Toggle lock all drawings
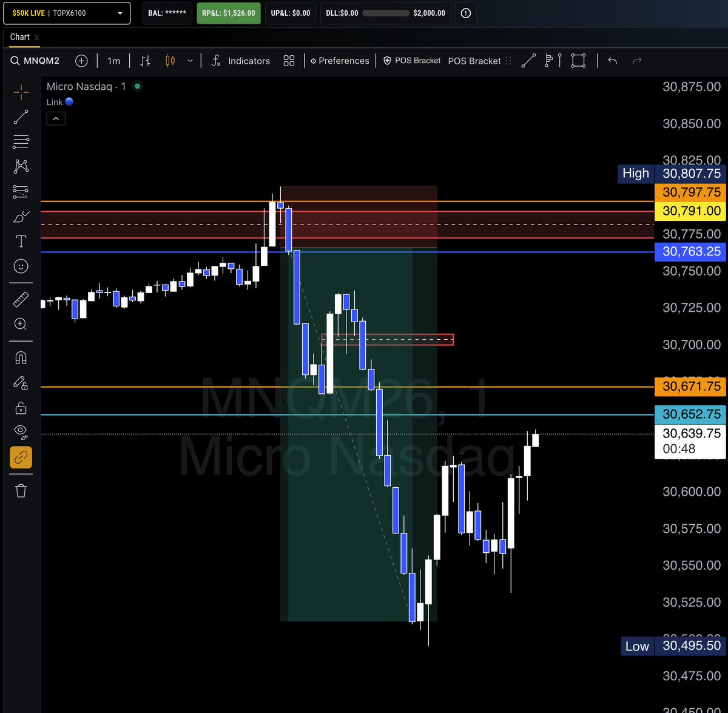 point(21,407)
